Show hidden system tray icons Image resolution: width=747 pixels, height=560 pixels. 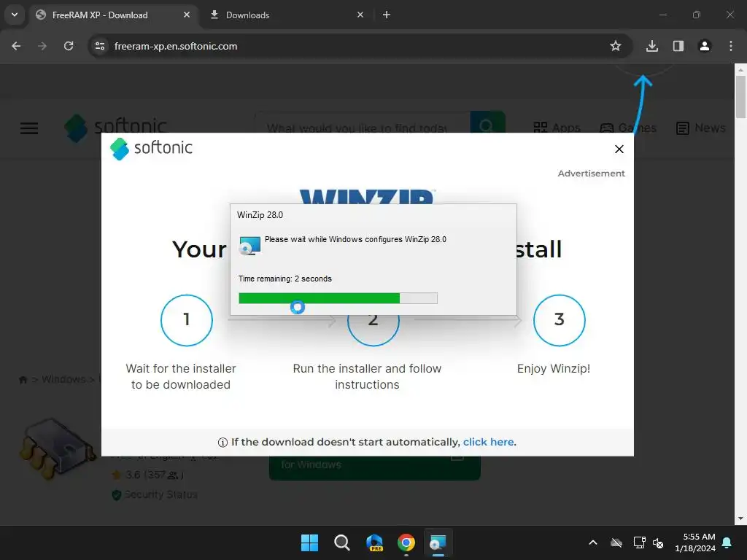pyautogui.click(x=593, y=542)
